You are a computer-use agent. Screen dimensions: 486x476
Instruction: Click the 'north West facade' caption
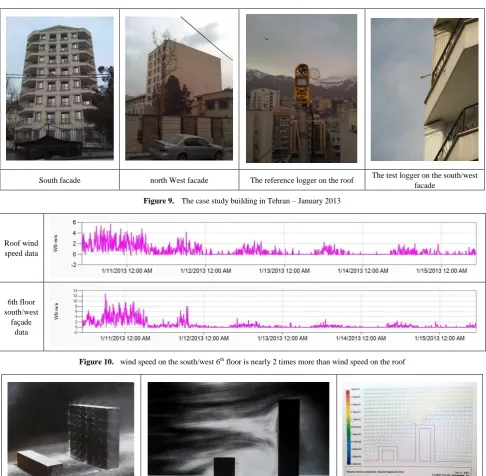click(179, 180)
